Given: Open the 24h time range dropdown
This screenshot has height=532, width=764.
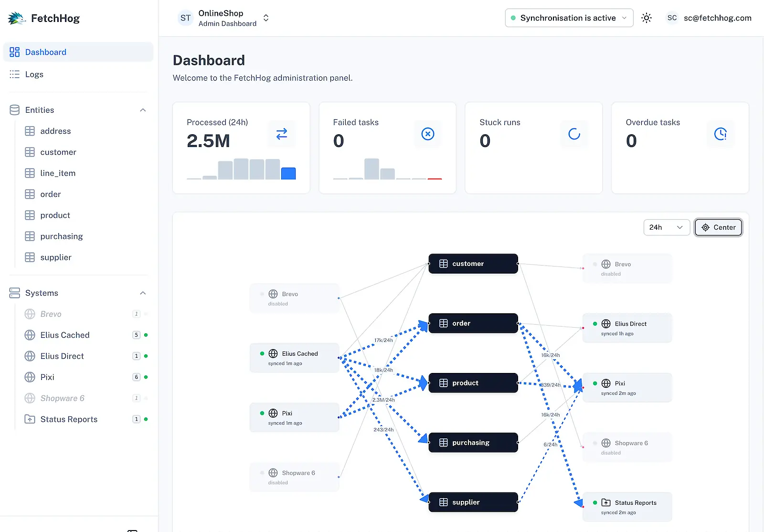Looking at the screenshot, I should [x=667, y=227].
